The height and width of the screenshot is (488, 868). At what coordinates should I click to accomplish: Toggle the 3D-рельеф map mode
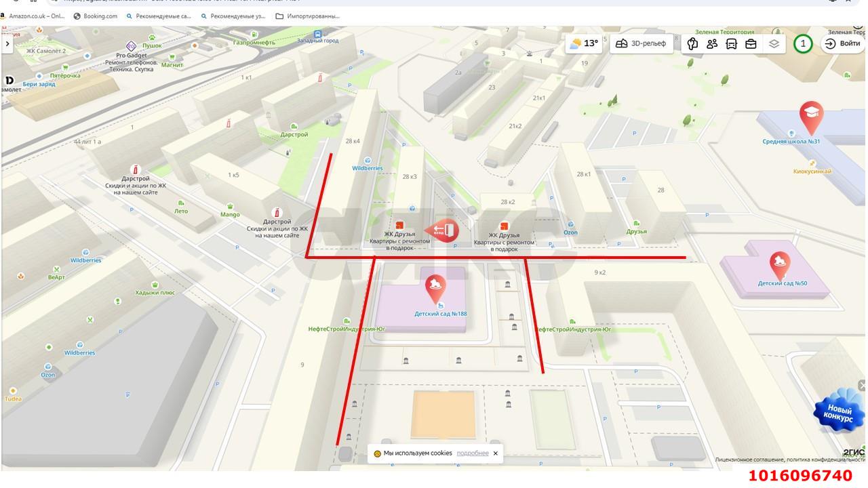[641, 43]
